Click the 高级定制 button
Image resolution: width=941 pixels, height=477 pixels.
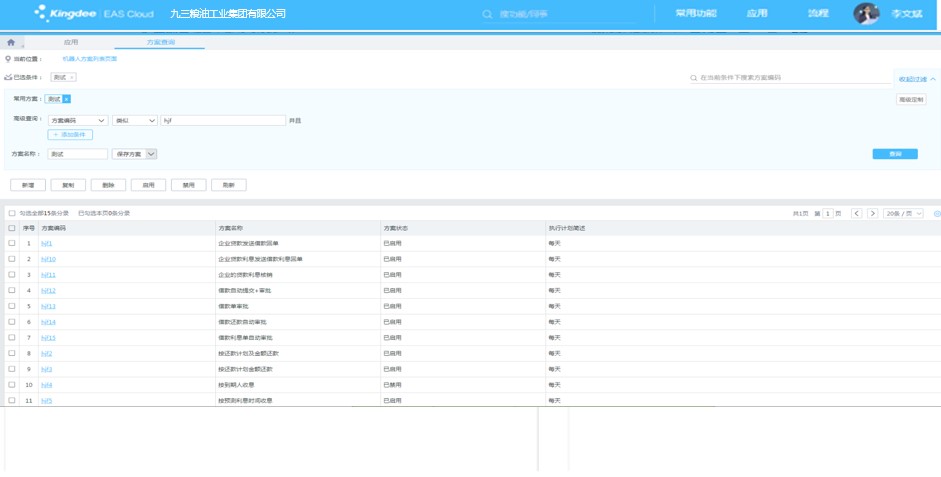(911, 100)
